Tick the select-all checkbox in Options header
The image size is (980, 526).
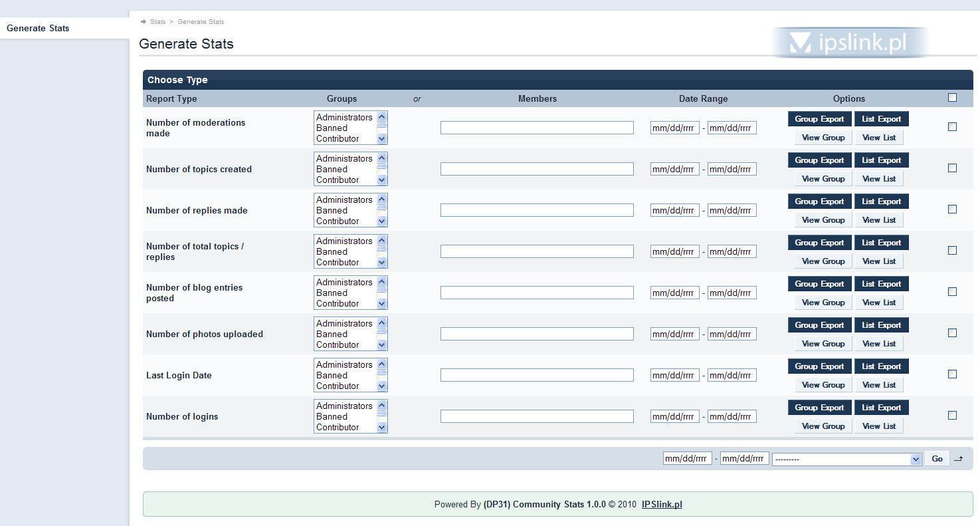(952, 98)
